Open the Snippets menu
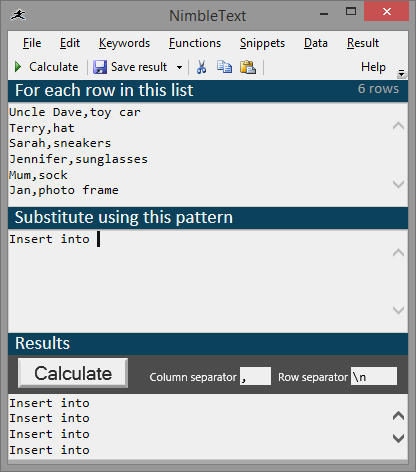Viewport: 416px width, 472px height. point(262,43)
